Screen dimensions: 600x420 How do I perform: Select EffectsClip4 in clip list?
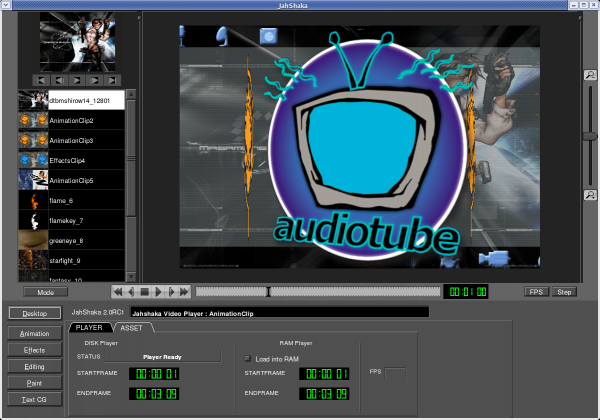[x=72, y=160]
